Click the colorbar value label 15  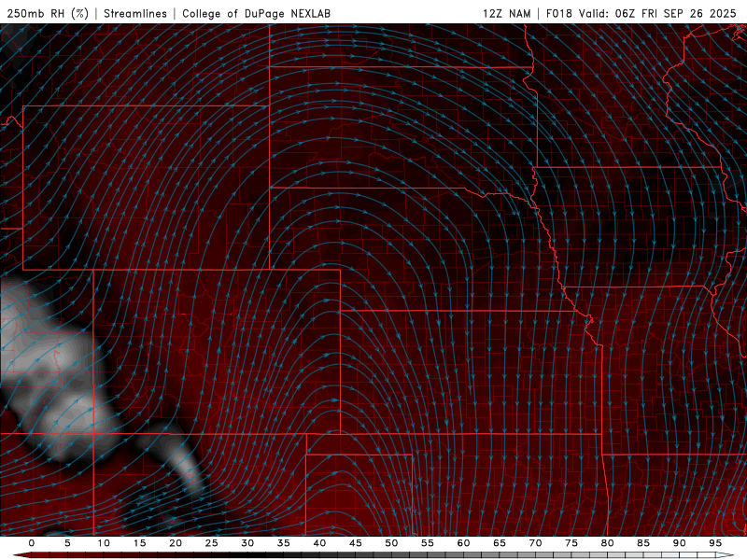pos(139,543)
